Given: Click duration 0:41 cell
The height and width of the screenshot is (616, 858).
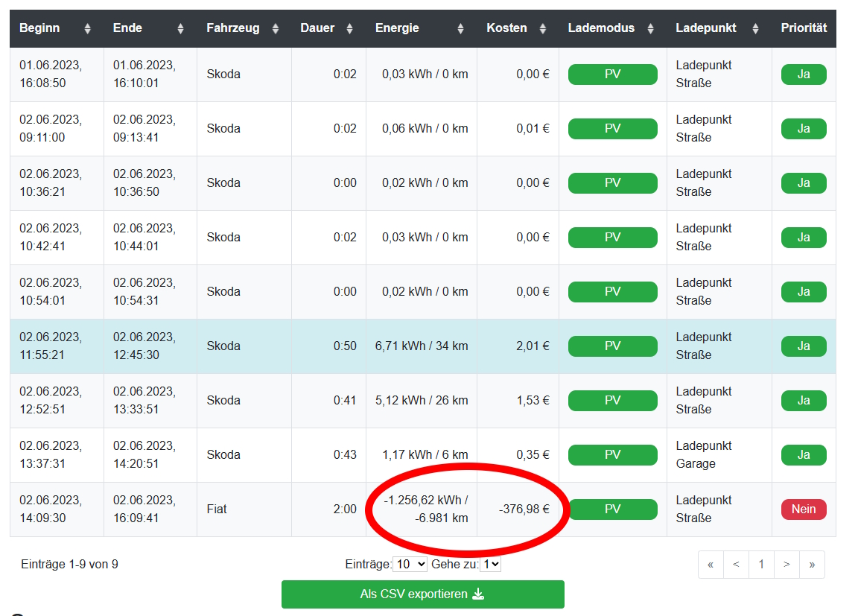Looking at the screenshot, I should coord(329,401).
